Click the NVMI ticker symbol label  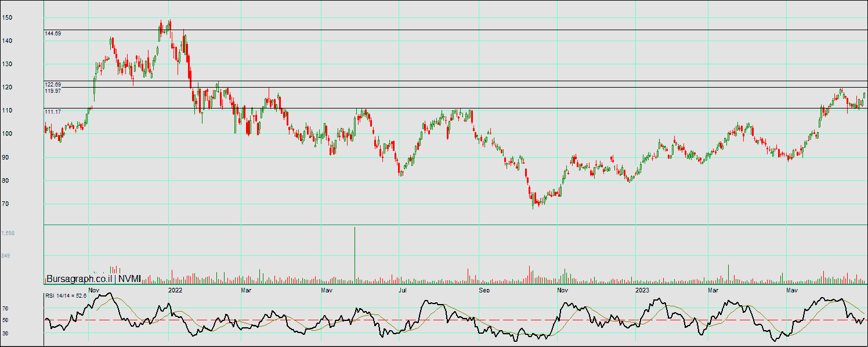tap(129, 279)
